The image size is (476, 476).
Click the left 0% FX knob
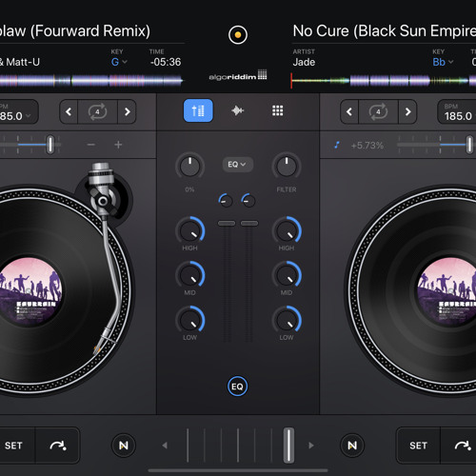click(189, 167)
